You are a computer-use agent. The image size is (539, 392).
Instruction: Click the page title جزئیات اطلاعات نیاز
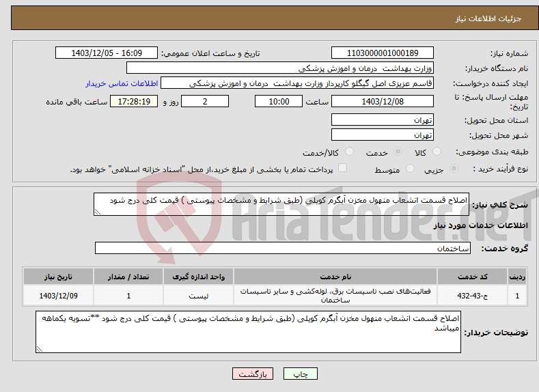(x=488, y=18)
